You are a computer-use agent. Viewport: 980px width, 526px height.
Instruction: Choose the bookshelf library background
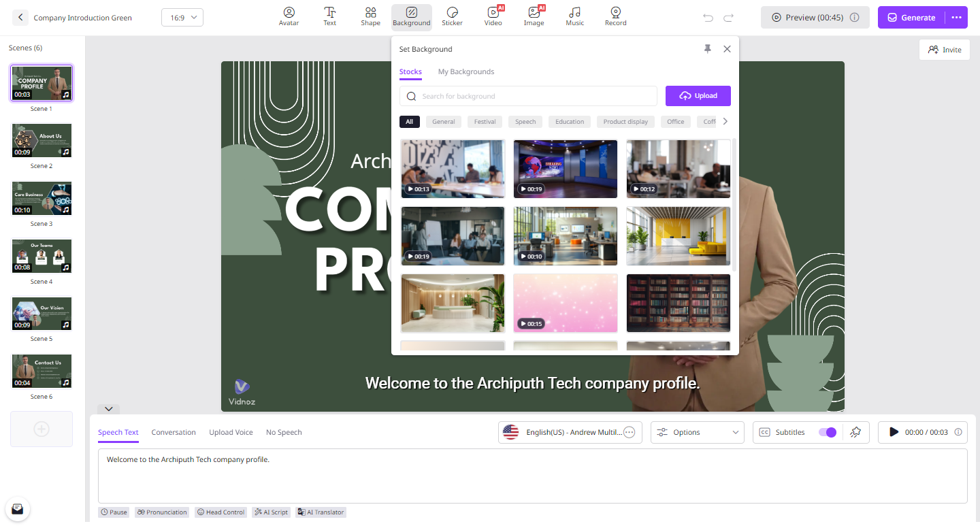coord(679,303)
